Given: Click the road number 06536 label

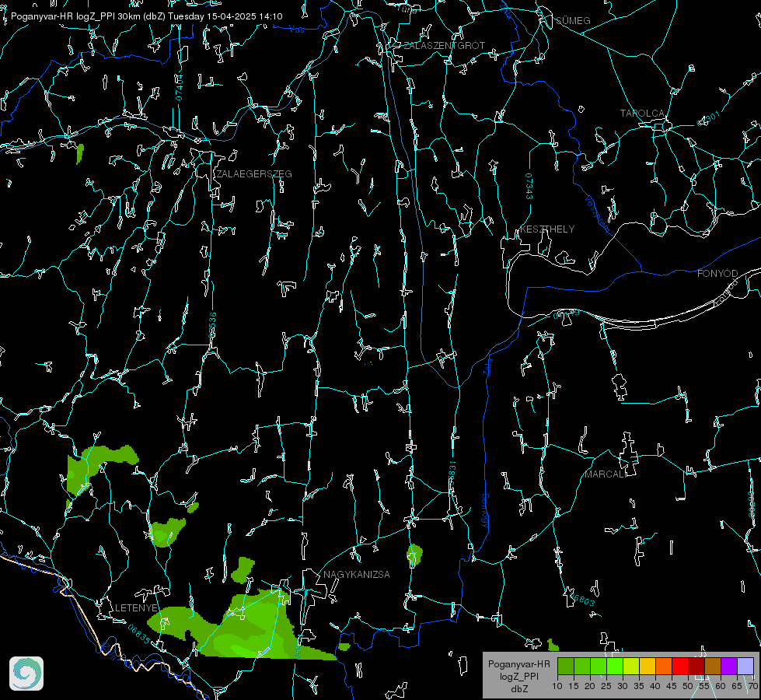Looking at the screenshot, I should tap(212, 324).
